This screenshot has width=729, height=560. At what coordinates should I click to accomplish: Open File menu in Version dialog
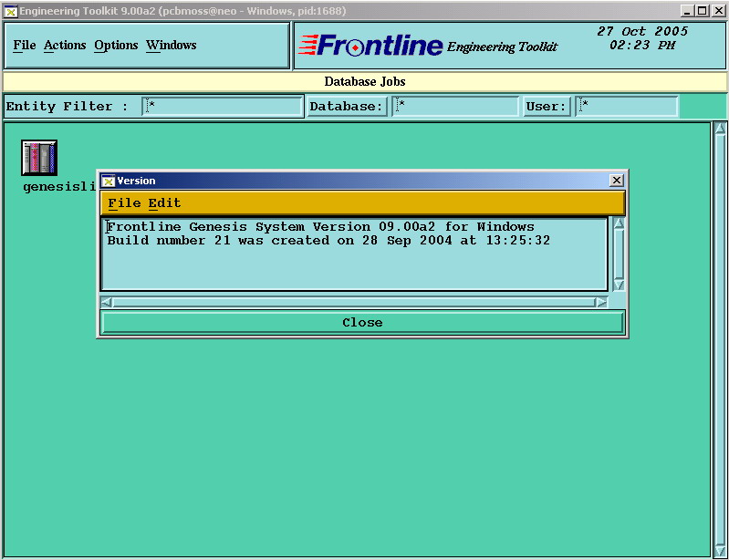[x=124, y=203]
